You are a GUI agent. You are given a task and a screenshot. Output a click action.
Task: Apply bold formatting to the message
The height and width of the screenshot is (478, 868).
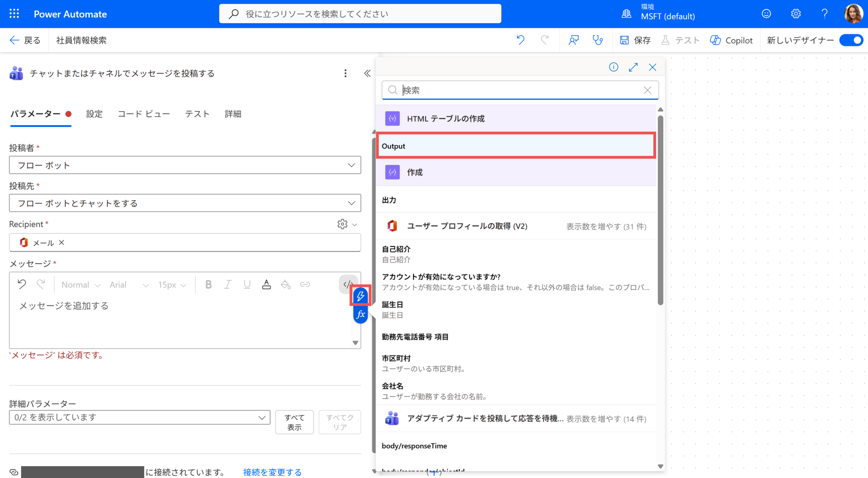(209, 285)
